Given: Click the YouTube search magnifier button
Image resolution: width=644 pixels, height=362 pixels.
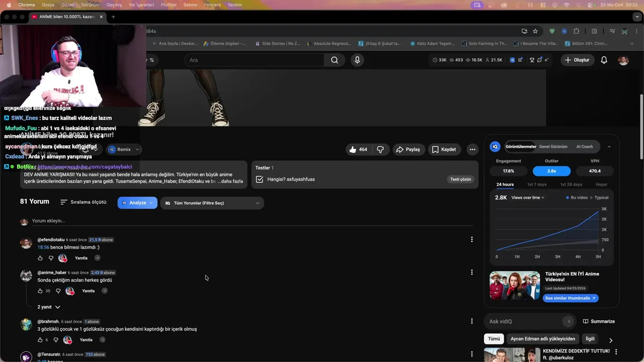Looking at the screenshot, I should (x=335, y=60).
